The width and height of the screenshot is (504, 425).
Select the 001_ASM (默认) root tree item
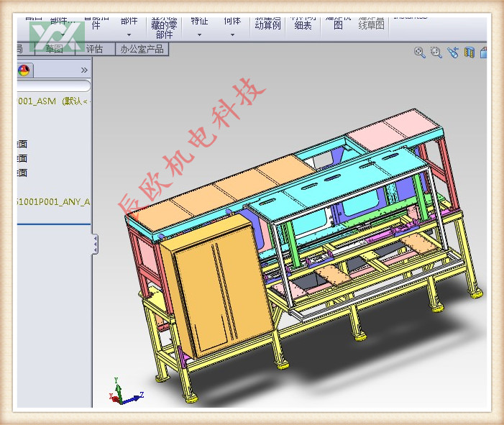53,101
